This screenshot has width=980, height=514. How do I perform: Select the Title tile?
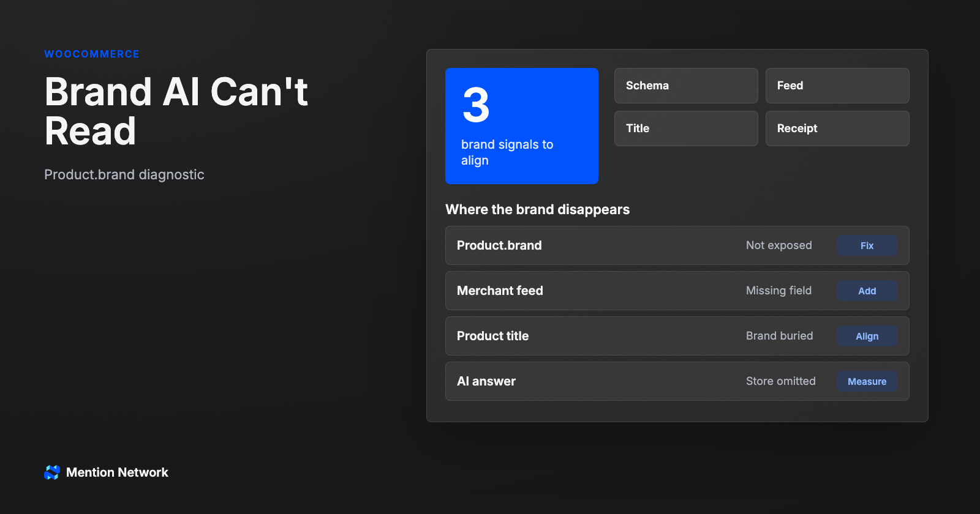pos(686,128)
